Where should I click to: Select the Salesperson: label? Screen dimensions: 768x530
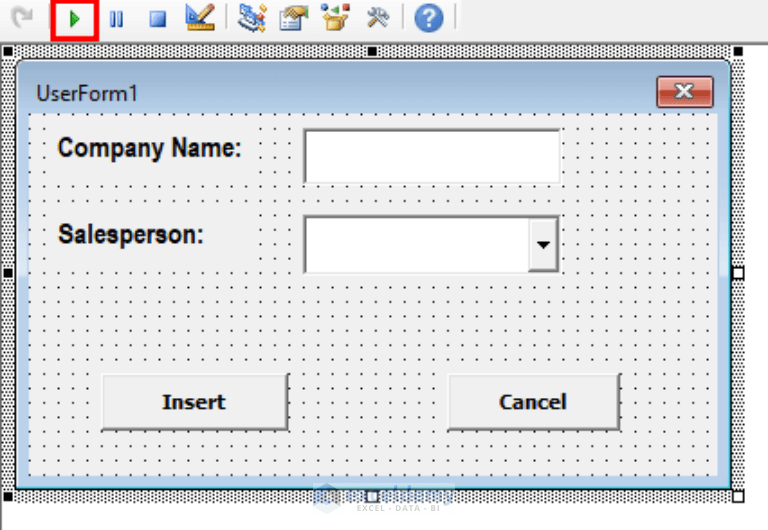point(131,234)
